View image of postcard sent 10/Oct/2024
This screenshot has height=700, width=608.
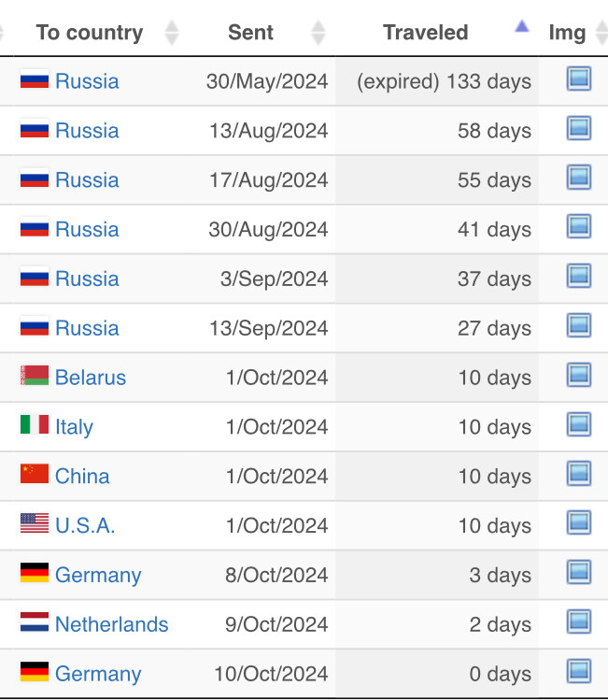click(x=579, y=672)
